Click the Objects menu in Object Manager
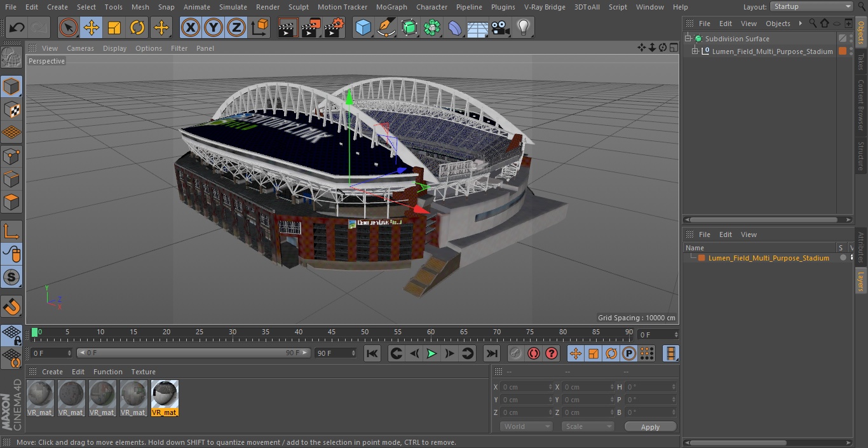 click(778, 24)
